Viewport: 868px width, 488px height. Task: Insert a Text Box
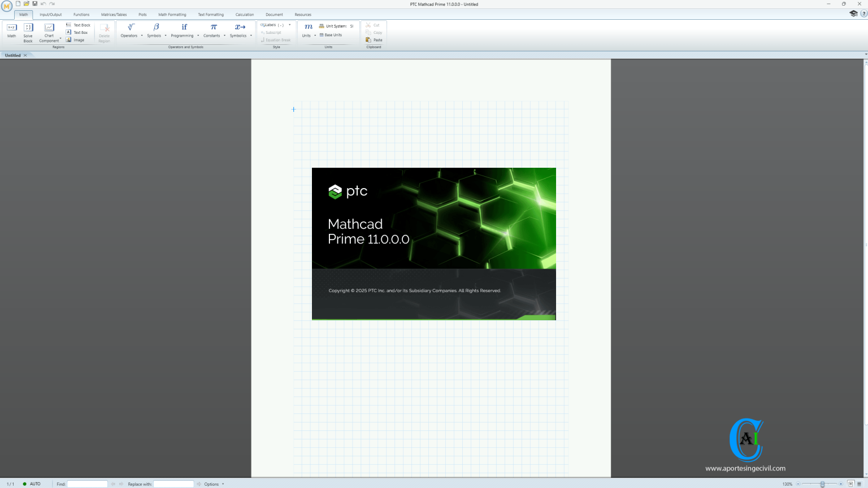click(79, 32)
